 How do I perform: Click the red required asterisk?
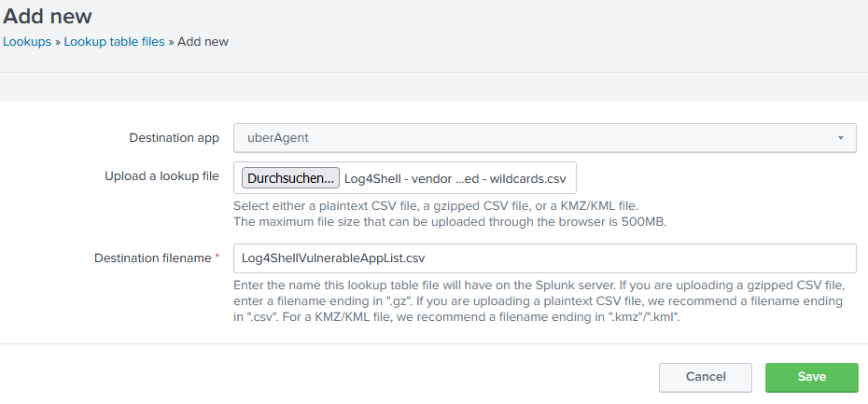click(x=217, y=257)
